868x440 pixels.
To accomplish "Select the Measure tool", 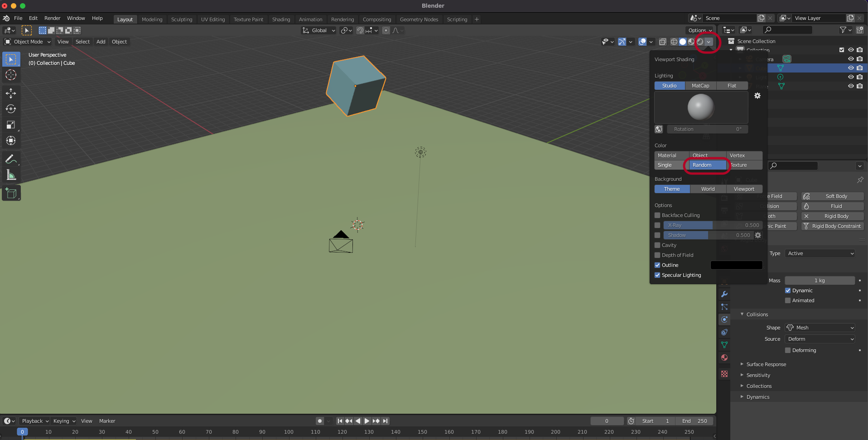I will (11, 175).
